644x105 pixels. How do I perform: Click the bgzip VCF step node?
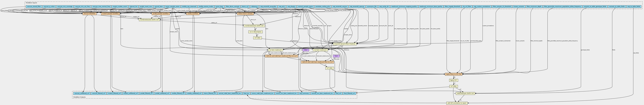point(454,80)
